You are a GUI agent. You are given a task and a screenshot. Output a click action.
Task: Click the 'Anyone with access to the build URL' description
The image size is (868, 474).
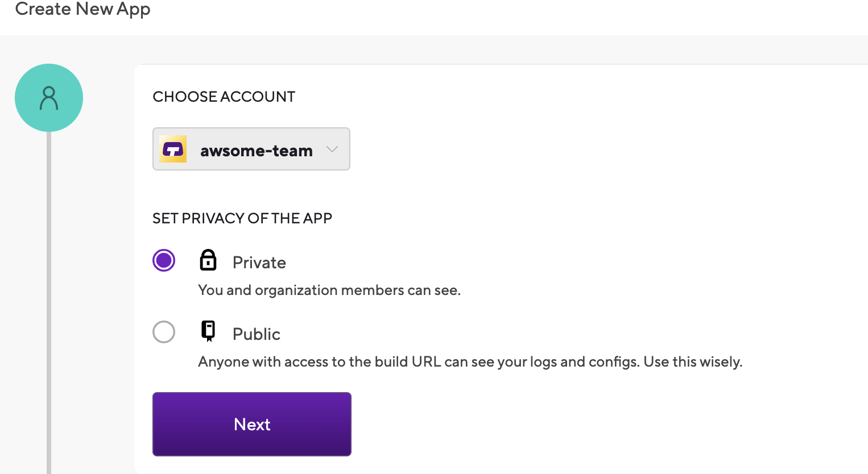tap(470, 362)
